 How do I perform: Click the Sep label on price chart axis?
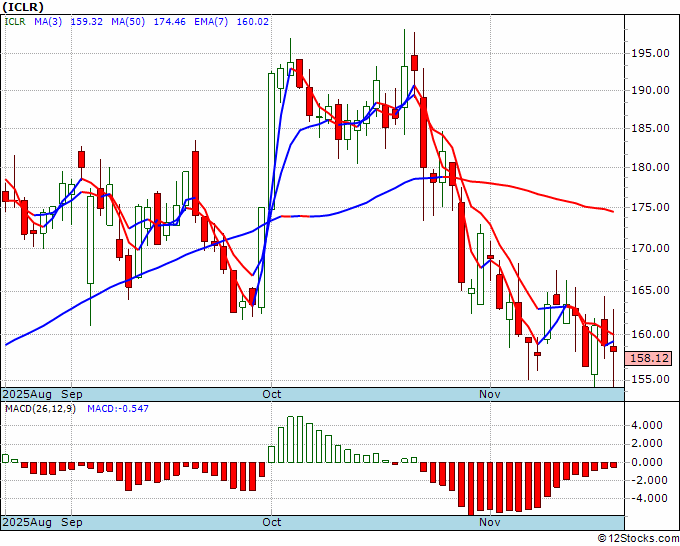(72, 394)
